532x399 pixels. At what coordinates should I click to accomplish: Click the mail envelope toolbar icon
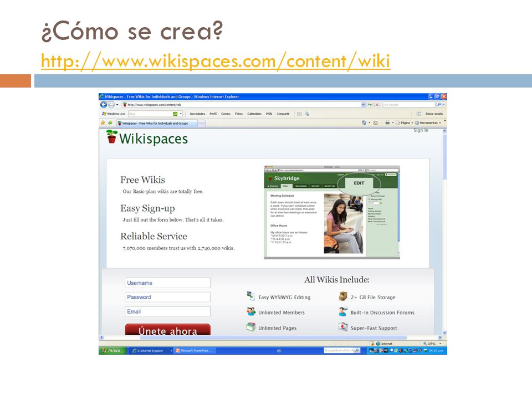click(x=299, y=114)
